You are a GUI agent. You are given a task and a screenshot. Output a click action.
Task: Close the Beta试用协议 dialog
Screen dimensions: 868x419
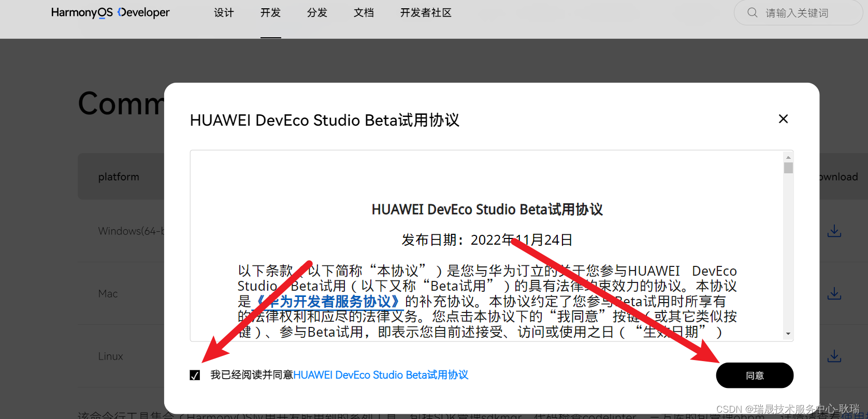coord(783,119)
